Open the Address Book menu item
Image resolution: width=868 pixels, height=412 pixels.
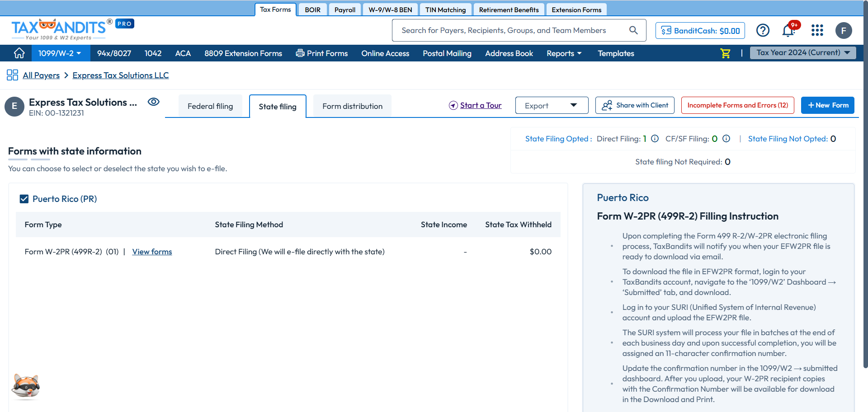(509, 53)
